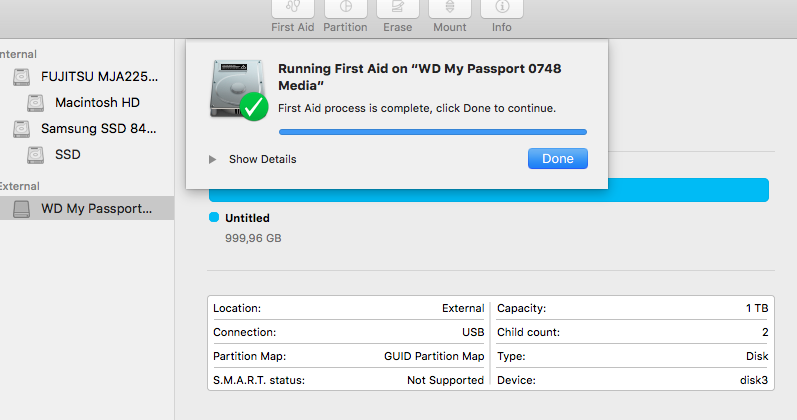Click the WD My Passport drive icon
797x420 pixels.
[x=21, y=209]
